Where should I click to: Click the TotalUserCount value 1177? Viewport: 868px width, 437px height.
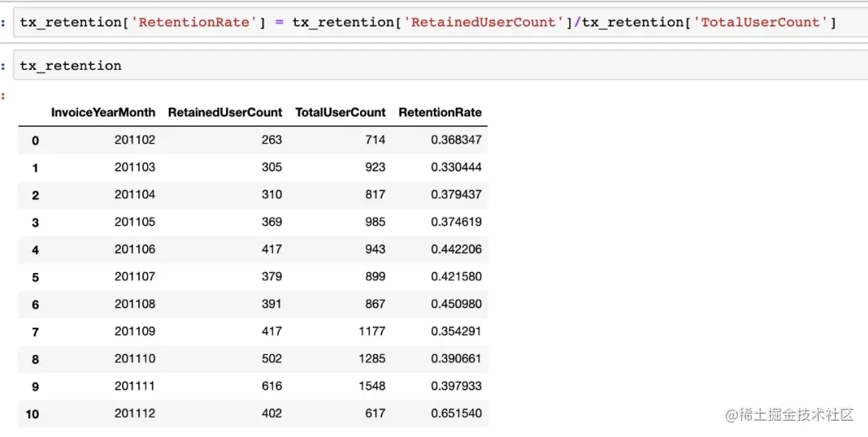click(372, 331)
